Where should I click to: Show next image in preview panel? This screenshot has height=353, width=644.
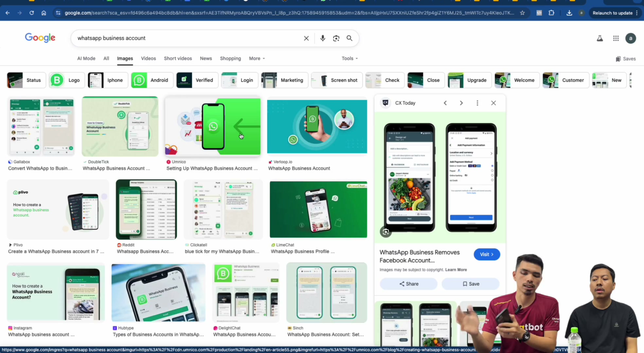click(x=461, y=103)
